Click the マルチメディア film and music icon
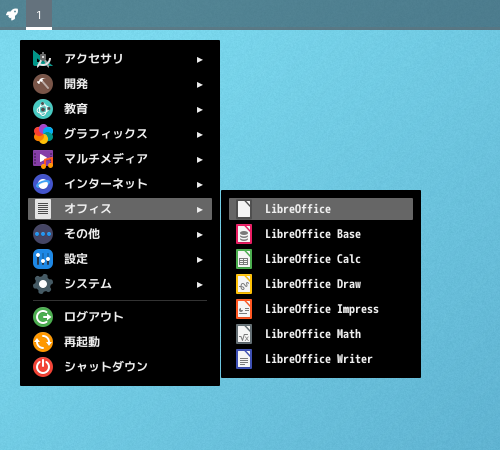The image size is (500, 450). [x=43, y=159]
